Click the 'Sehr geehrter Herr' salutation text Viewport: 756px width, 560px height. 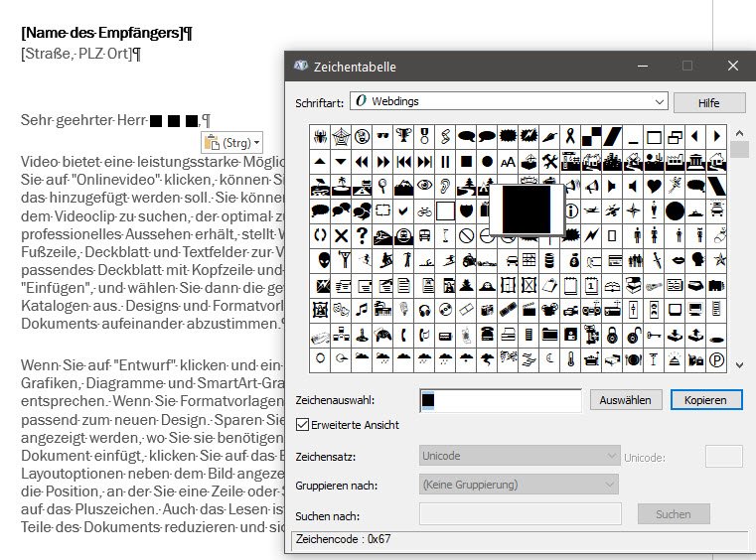point(83,119)
